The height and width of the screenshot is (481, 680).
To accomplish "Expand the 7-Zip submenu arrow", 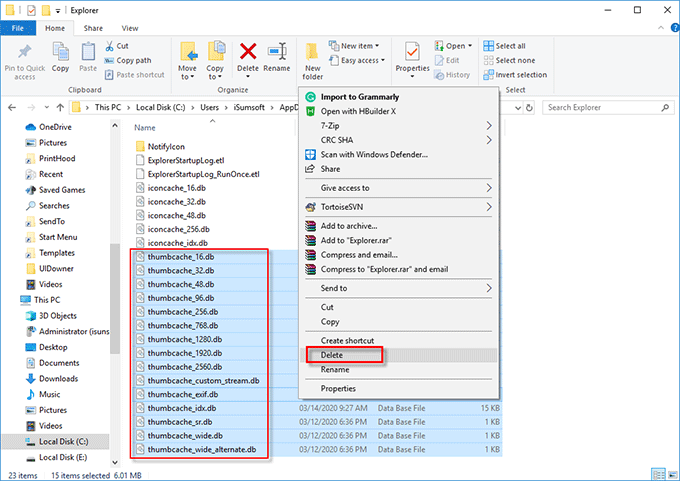I will (x=489, y=126).
